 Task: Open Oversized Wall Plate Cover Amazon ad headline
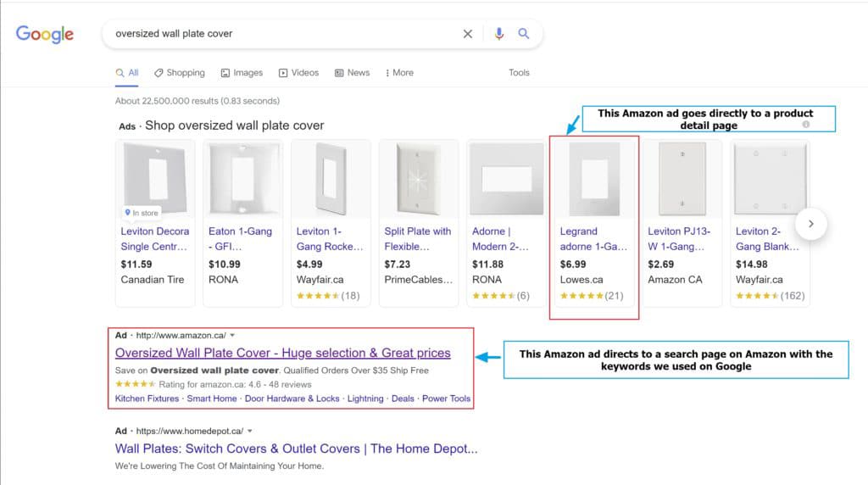(x=283, y=353)
